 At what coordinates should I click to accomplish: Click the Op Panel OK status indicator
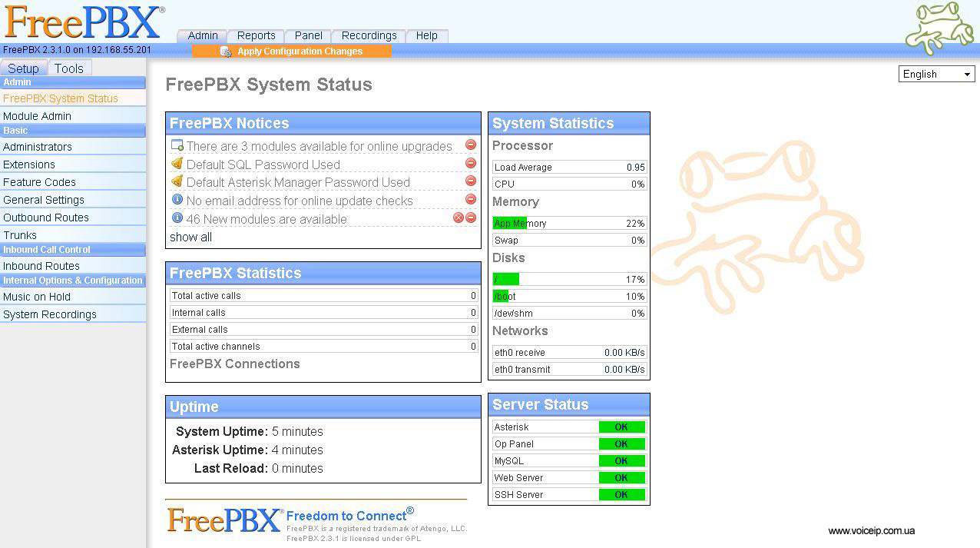(621, 443)
